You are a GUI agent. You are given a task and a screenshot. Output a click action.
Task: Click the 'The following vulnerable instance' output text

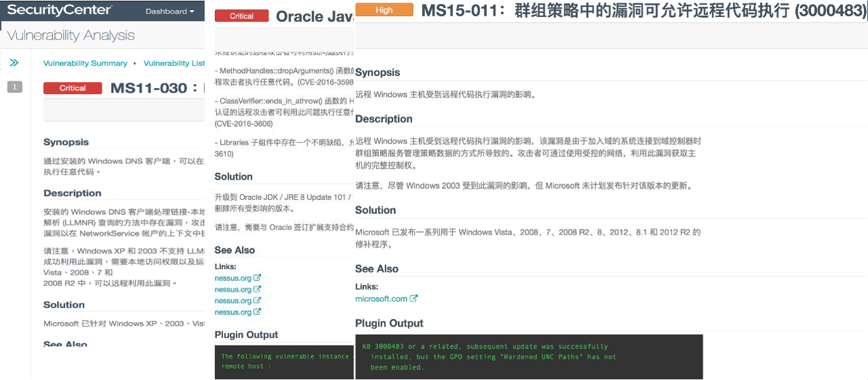tap(285, 356)
